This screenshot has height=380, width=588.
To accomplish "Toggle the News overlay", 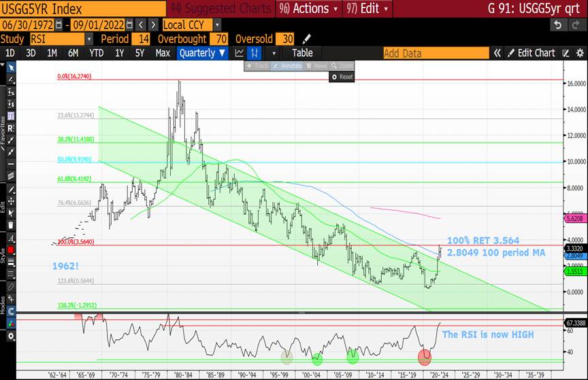I will (x=316, y=66).
